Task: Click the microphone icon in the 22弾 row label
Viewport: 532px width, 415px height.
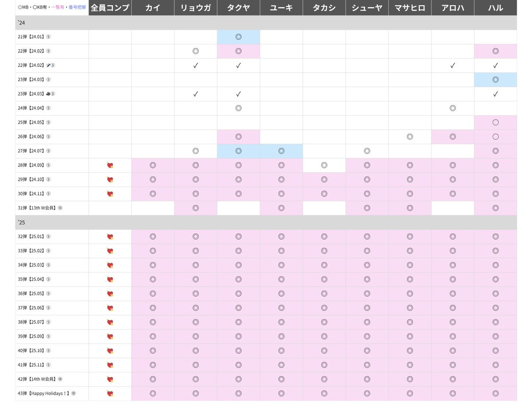Action: point(48,66)
